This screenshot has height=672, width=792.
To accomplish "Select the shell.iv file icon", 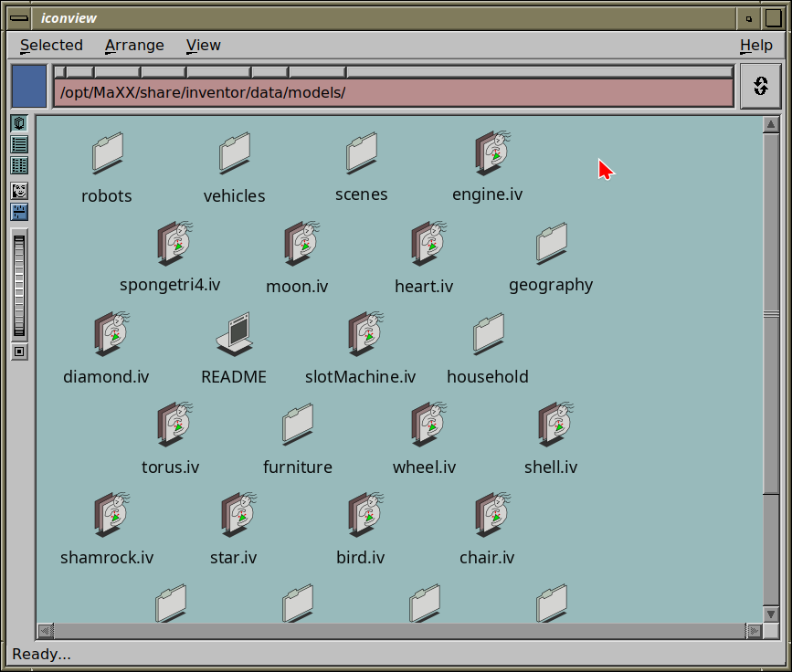I will tap(555, 424).
